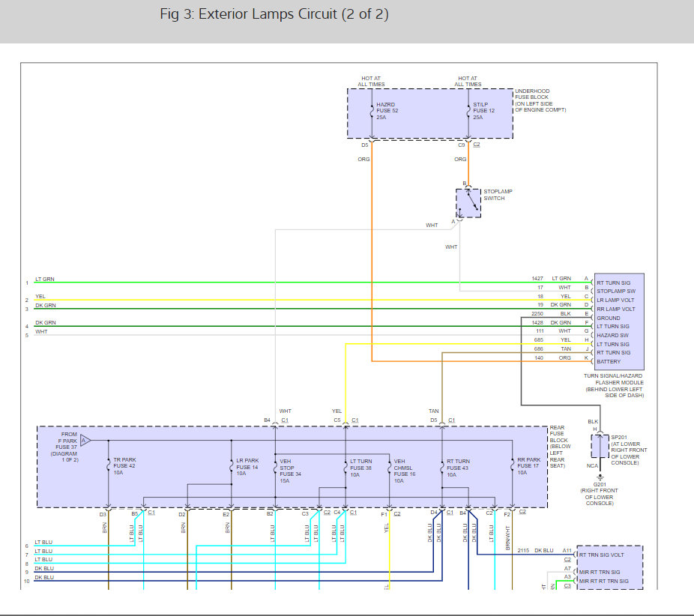Click the HAZARD SW pin label

pos(612,335)
